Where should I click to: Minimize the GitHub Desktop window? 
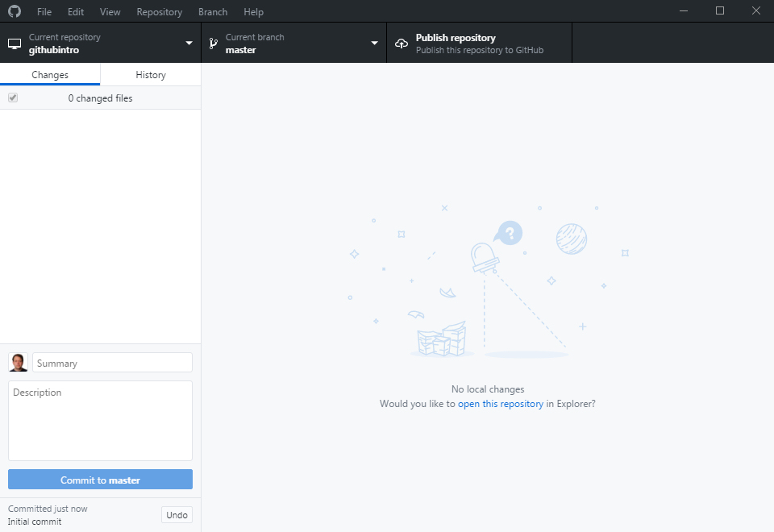tap(684, 10)
